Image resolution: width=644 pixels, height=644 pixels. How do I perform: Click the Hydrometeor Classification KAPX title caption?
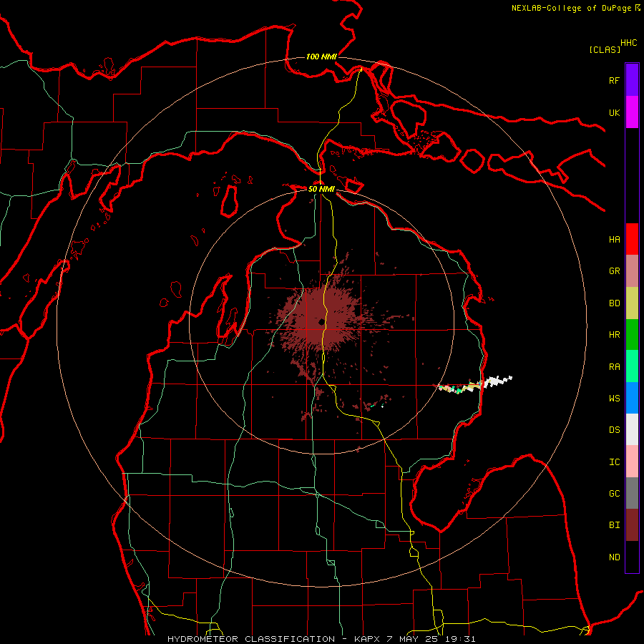point(321,639)
